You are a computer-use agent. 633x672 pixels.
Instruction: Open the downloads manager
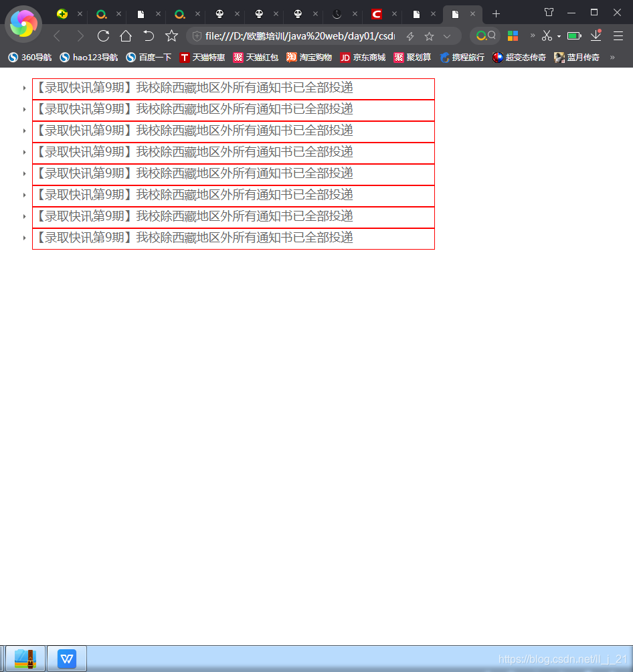tap(596, 35)
